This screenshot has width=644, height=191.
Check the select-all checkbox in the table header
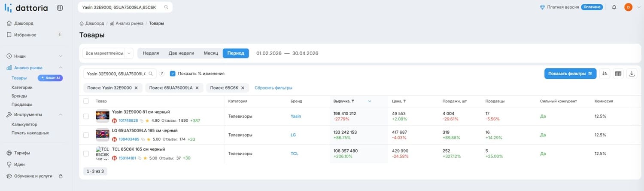tap(86, 101)
